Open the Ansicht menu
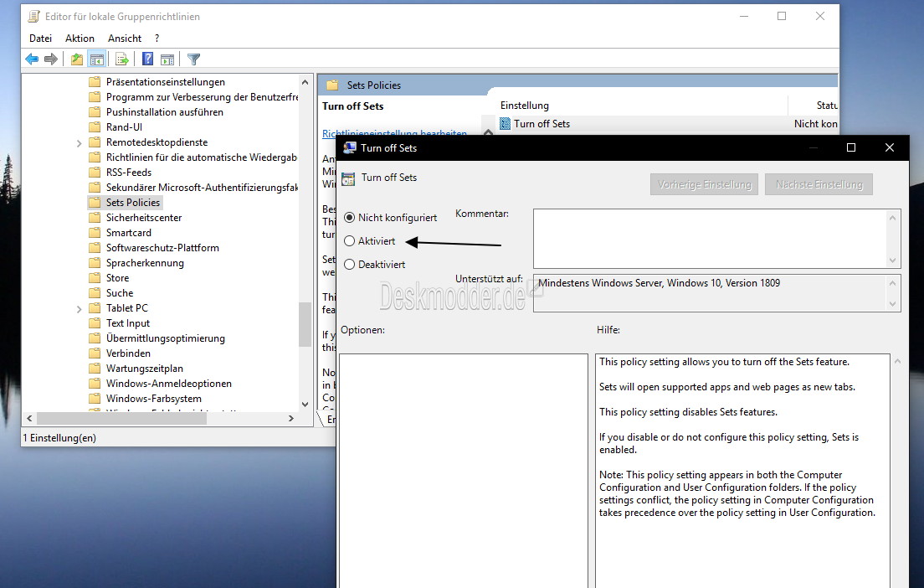Image resolution: width=924 pixels, height=588 pixels. coord(125,39)
